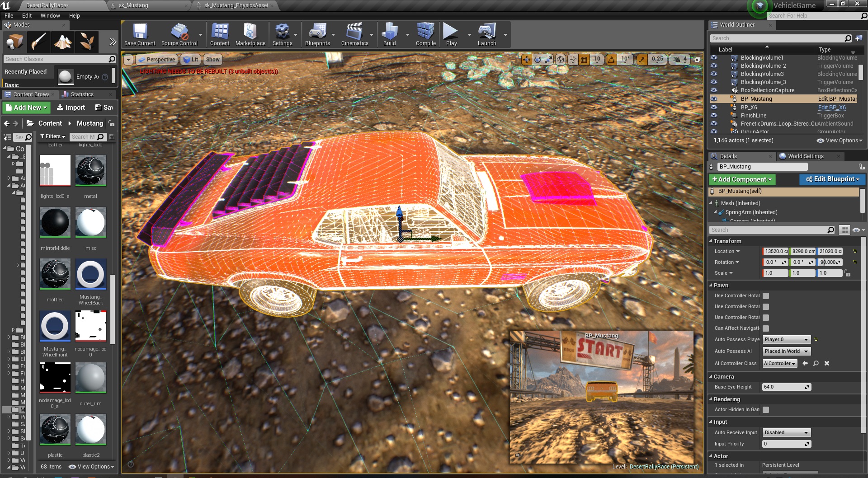
Task: Select the translate gizmo tool in viewport
Action: [x=527, y=60]
